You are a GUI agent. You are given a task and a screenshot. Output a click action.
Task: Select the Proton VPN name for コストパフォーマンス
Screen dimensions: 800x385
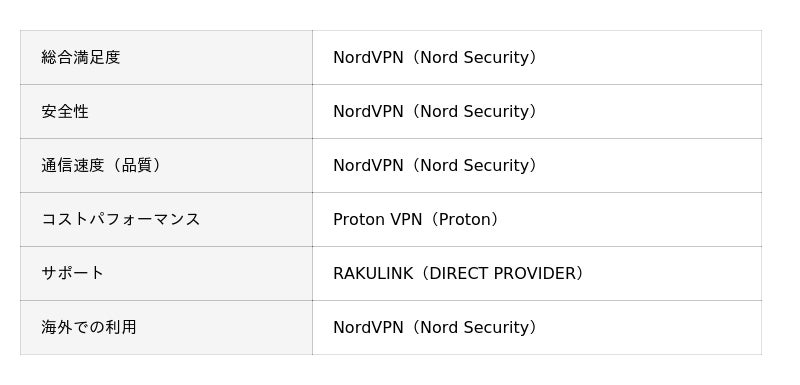pos(378,220)
